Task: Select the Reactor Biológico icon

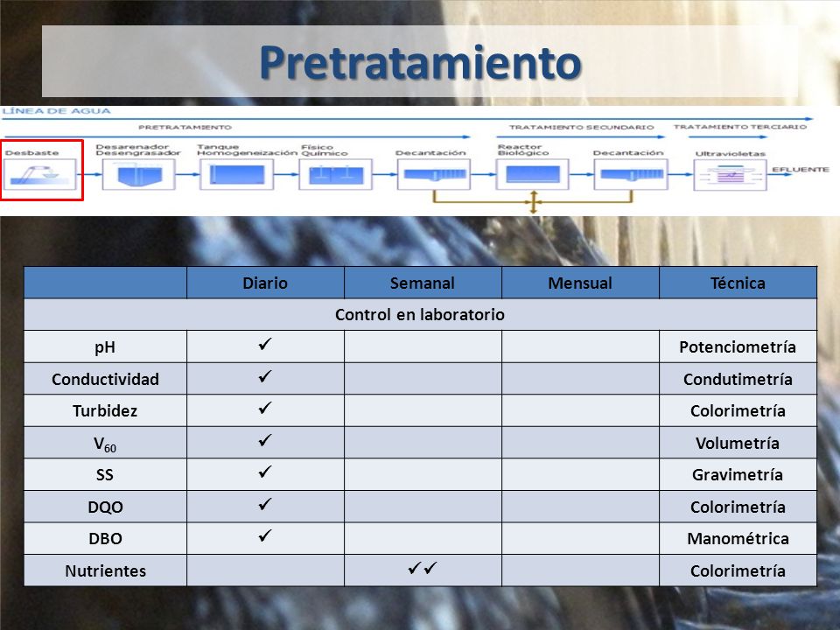Action: (x=533, y=174)
